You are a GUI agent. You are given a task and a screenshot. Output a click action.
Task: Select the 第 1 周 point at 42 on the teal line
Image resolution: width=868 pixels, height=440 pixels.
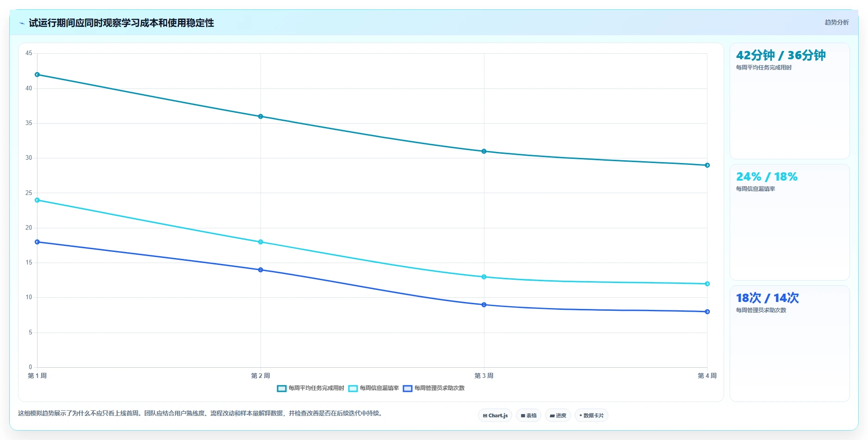click(37, 75)
